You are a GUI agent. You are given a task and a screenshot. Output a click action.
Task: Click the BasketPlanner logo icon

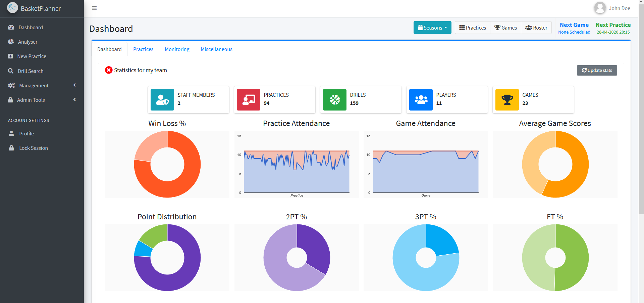[x=12, y=8]
